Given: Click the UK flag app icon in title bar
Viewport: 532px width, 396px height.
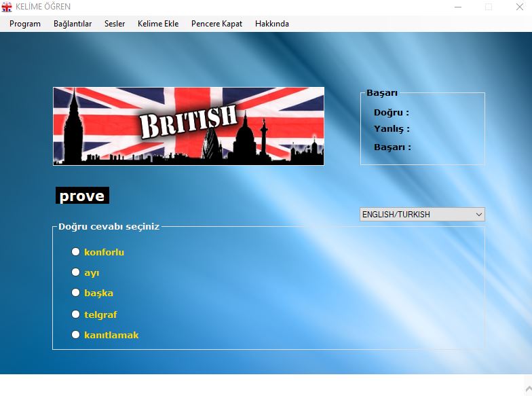Looking at the screenshot, I should pyautogui.click(x=7, y=7).
